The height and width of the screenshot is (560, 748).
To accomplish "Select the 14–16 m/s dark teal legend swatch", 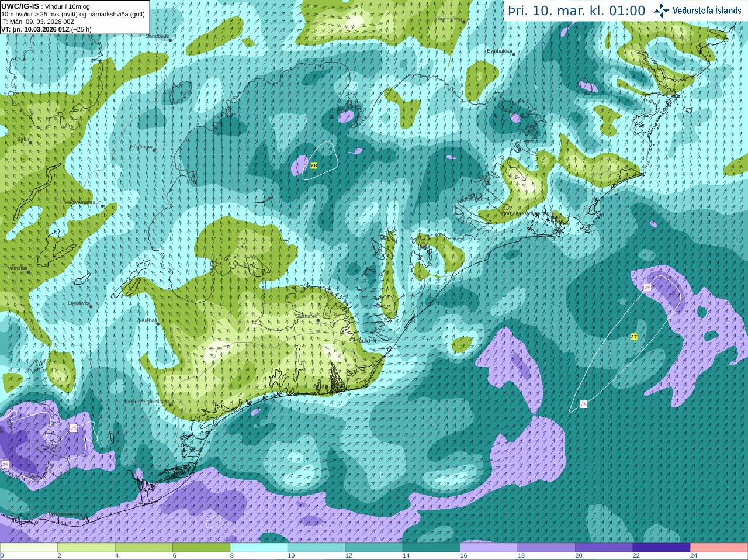I will [431, 548].
